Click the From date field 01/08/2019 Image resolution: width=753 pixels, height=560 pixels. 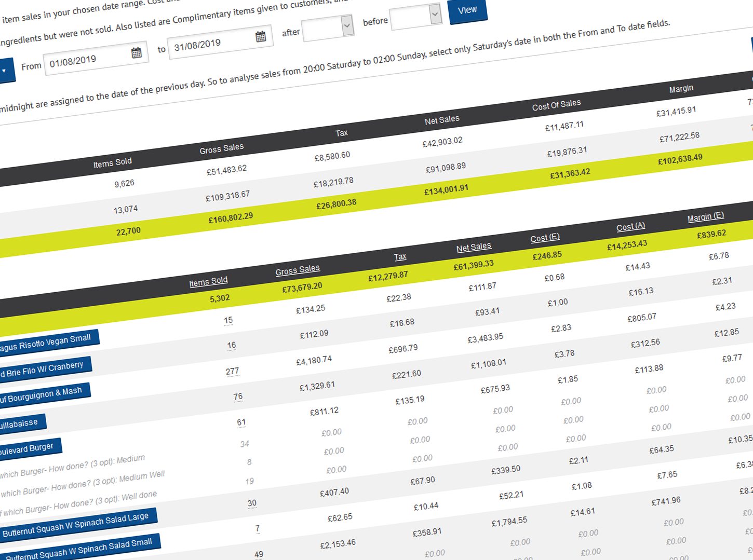(x=97, y=58)
